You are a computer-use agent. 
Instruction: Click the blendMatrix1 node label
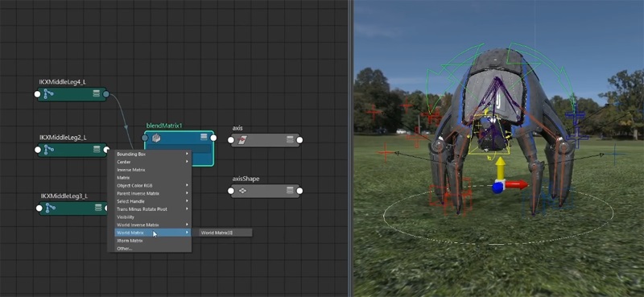[x=164, y=126]
